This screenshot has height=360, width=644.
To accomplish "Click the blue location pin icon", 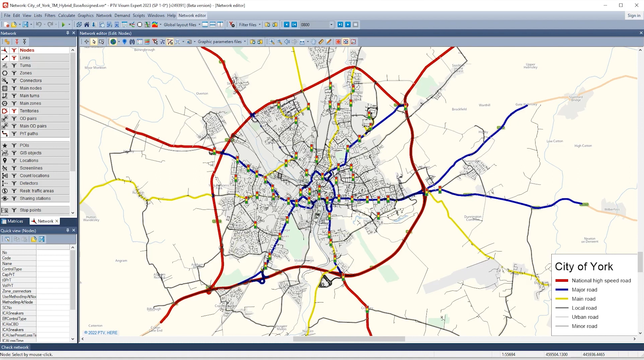I will tap(125, 42).
